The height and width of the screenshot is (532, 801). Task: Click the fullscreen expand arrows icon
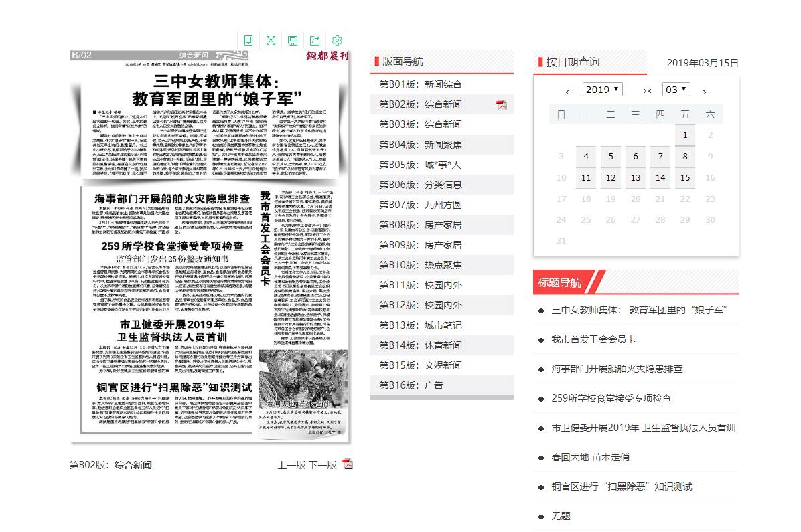271,40
